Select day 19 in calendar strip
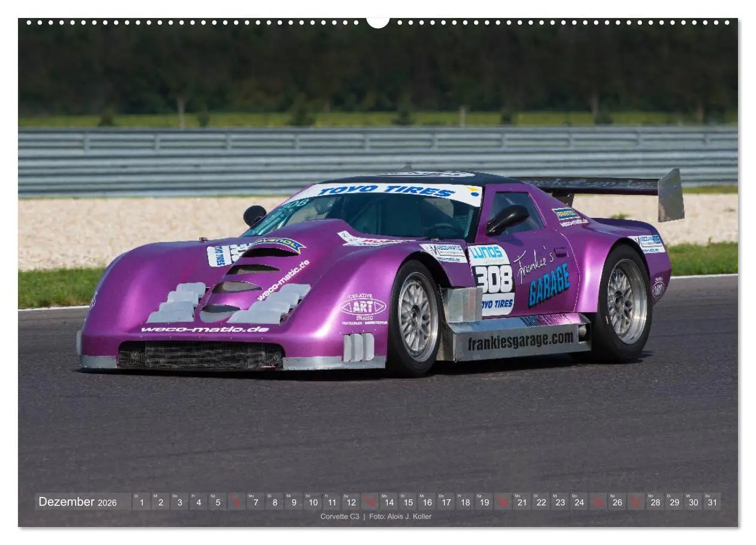This screenshot has width=756, height=545. [x=484, y=502]
